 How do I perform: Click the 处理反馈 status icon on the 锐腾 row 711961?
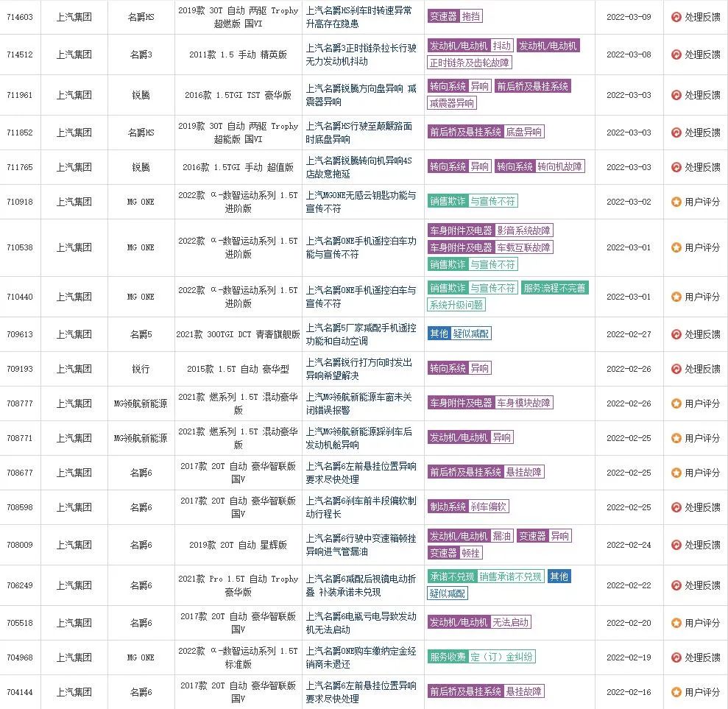click(677, 95)
